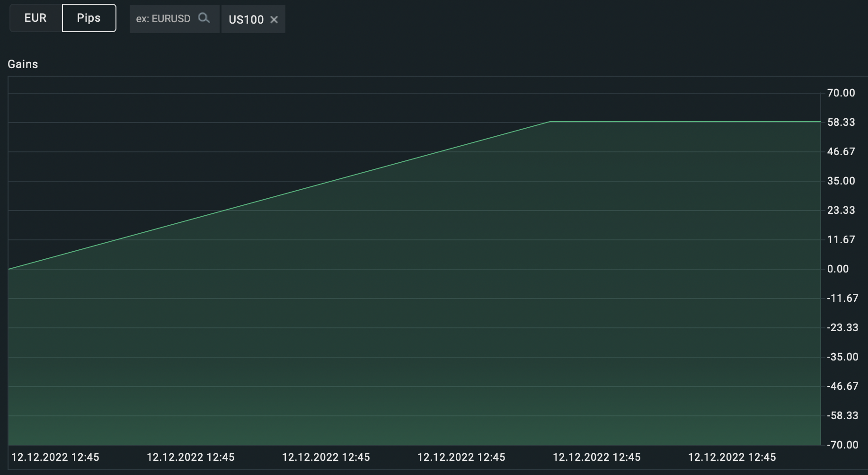The height and width of the screenshot is (475, 868).
Task: Remove the US100 symbol filter
Action: click(274, 19)
